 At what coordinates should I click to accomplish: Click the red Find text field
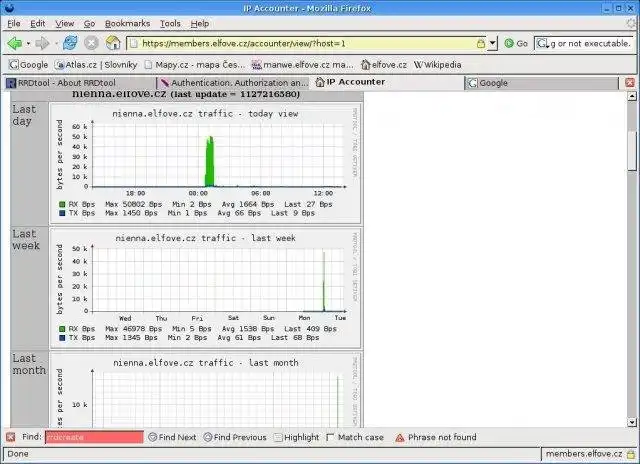click(94, 437)
